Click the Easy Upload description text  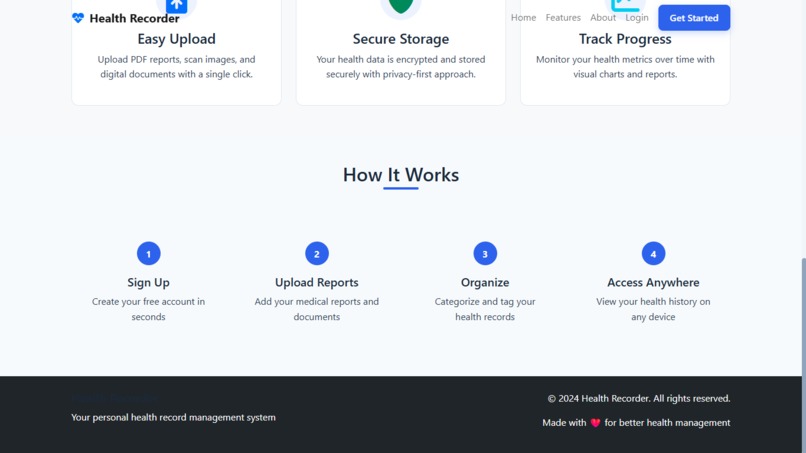tap(176, 67)
